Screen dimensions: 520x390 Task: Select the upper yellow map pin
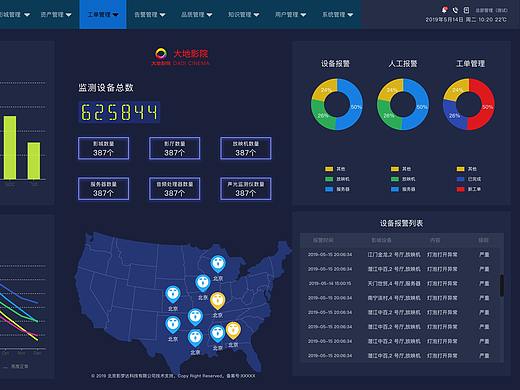point(218,300)
